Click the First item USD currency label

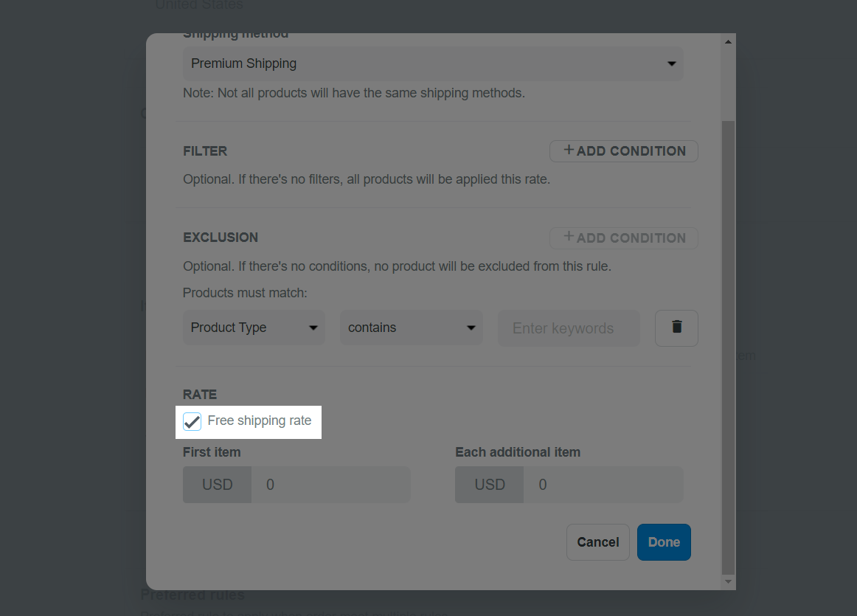pos(218,485)
